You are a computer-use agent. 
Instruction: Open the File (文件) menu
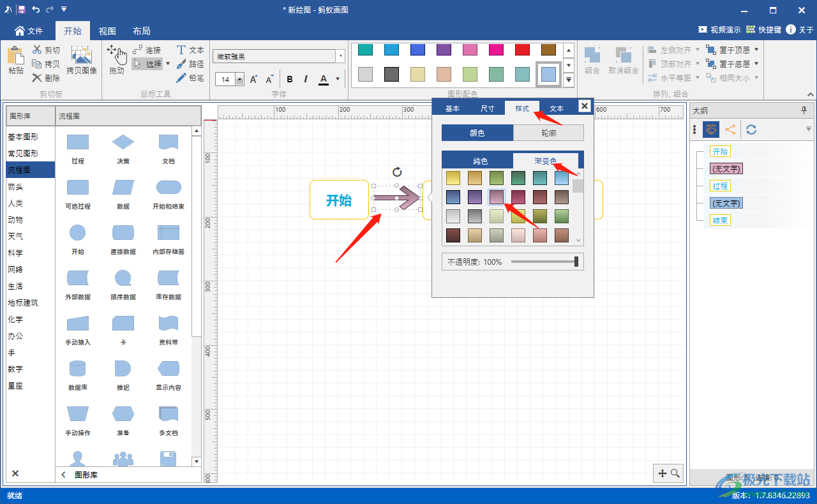pos(28,31)
